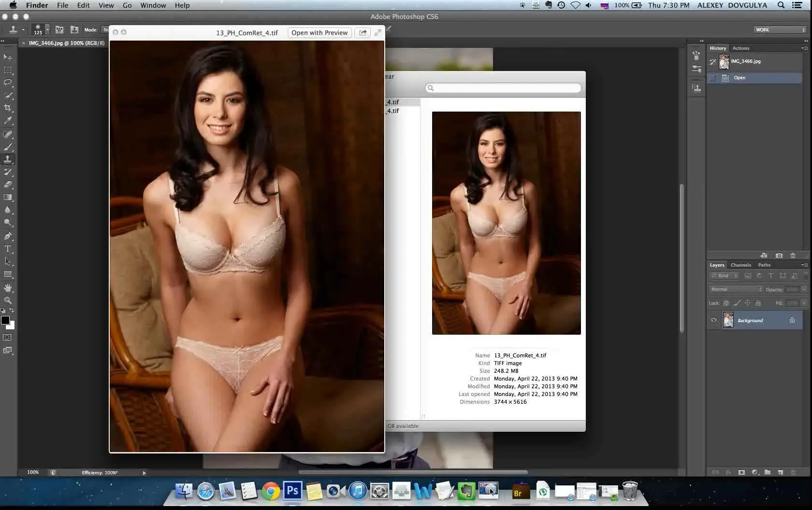Swap foreground and background colors

click(12, 311)
